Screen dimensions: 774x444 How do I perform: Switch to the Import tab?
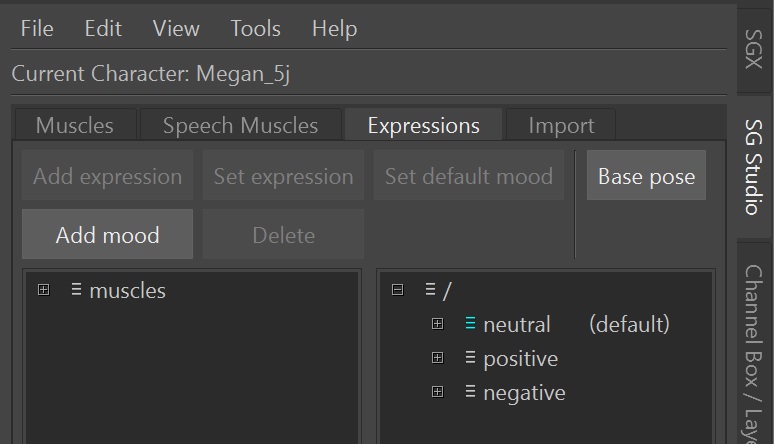pyautogui.click(x=561, y=126)
